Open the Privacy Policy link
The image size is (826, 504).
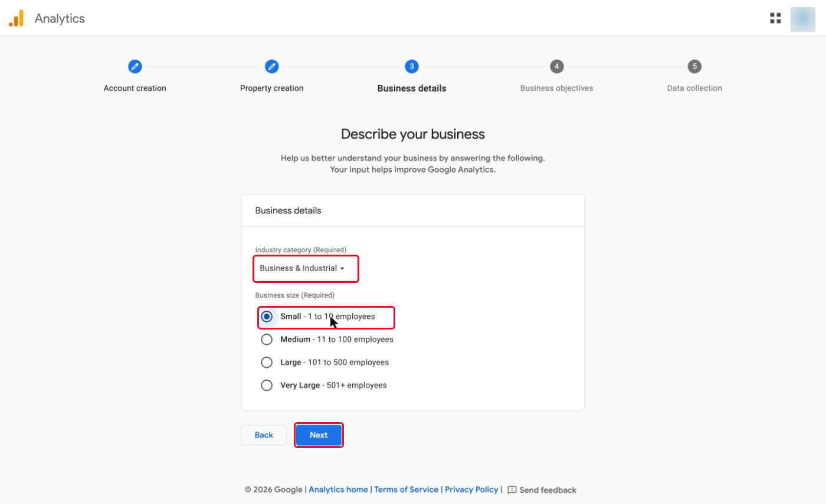pyautogui.click(x=471, y=490)
